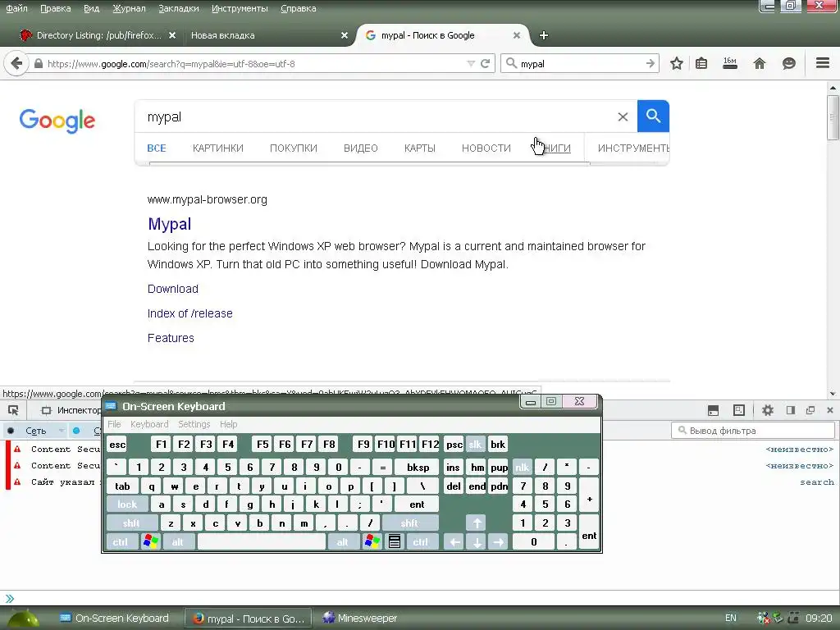Open Index of /release link
Screen dimensions: 840x630
190,313
